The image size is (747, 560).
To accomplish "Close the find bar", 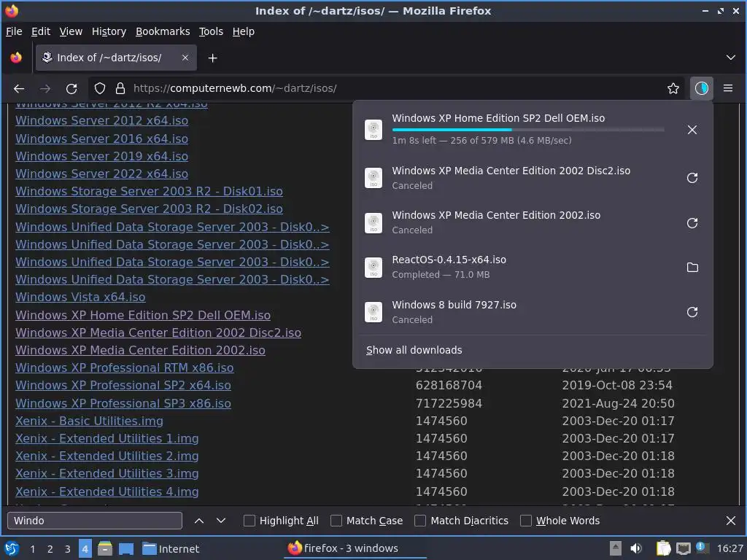I will tap(731, 521).
